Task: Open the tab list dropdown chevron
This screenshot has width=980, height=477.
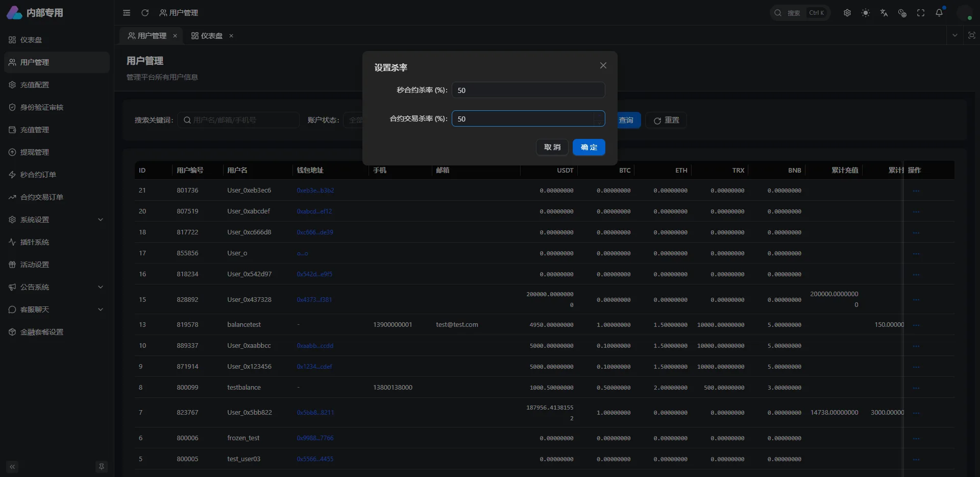Action: pos(954,35)
